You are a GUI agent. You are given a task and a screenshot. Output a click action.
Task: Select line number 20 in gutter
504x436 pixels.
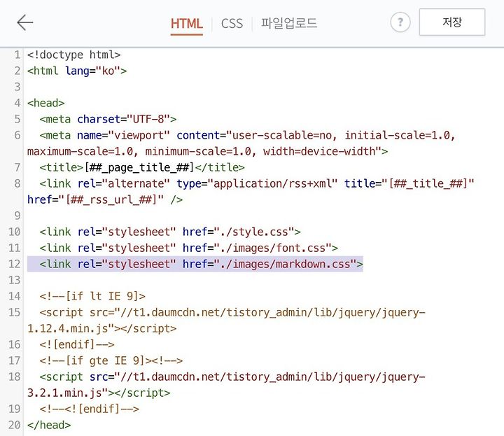(15, 425)
